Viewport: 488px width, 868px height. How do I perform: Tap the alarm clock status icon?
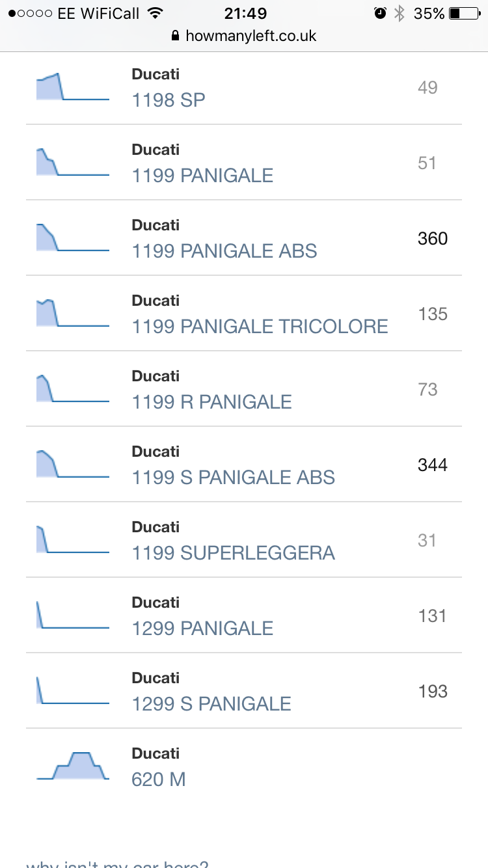380,13
